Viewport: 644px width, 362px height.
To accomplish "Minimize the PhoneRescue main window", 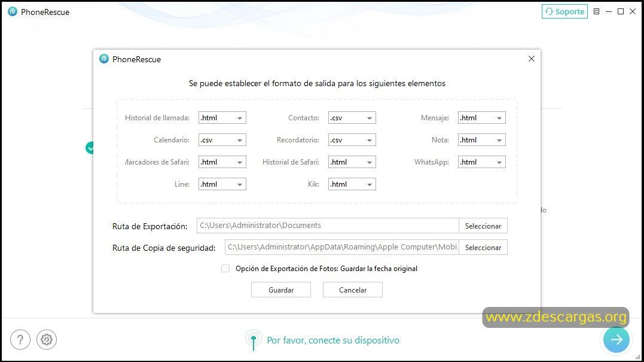I will pyautogui.click(x=609, y=11).
